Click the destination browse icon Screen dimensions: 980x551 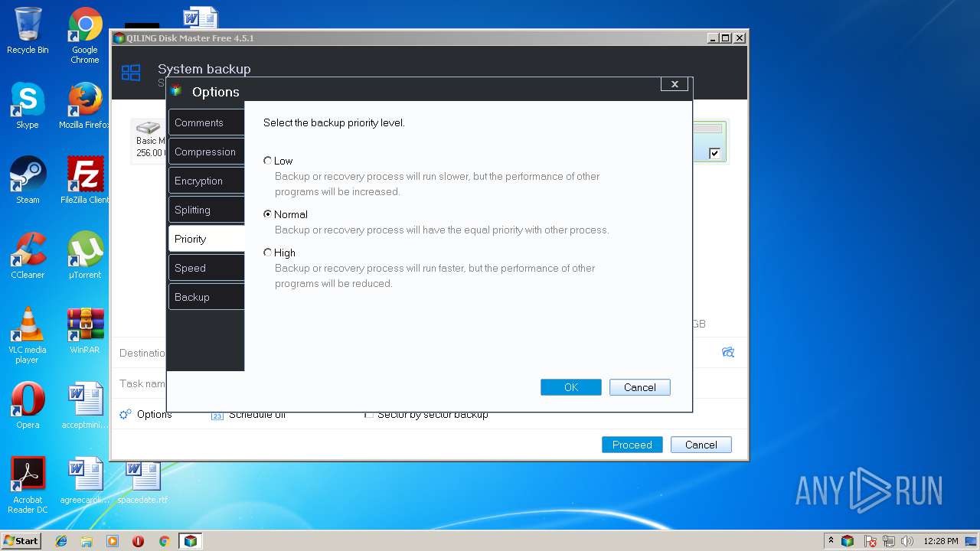tap(728, 352)
